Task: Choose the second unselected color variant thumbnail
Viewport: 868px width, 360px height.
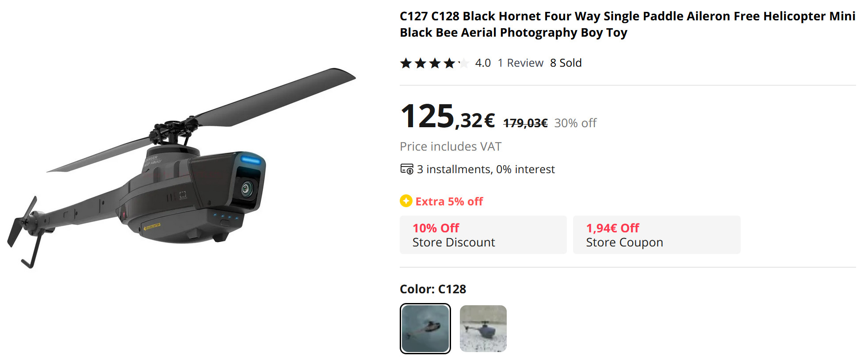Action: tap(483, 329)
